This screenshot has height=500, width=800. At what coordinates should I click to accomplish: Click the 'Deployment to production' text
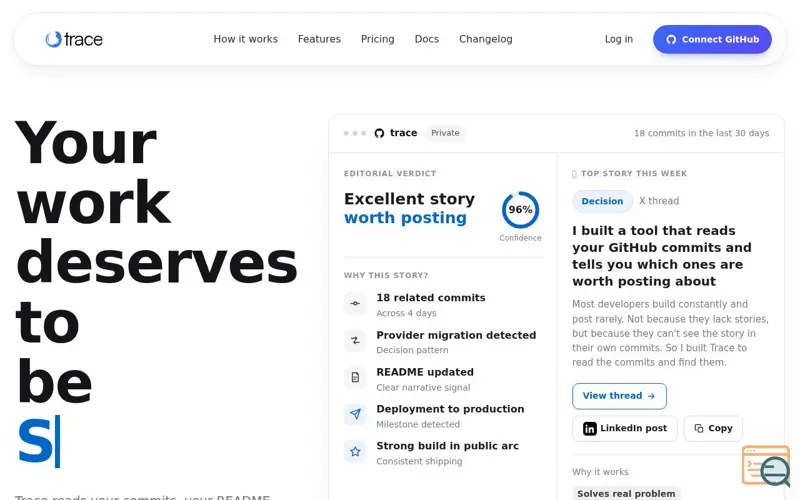pos(450,409)
